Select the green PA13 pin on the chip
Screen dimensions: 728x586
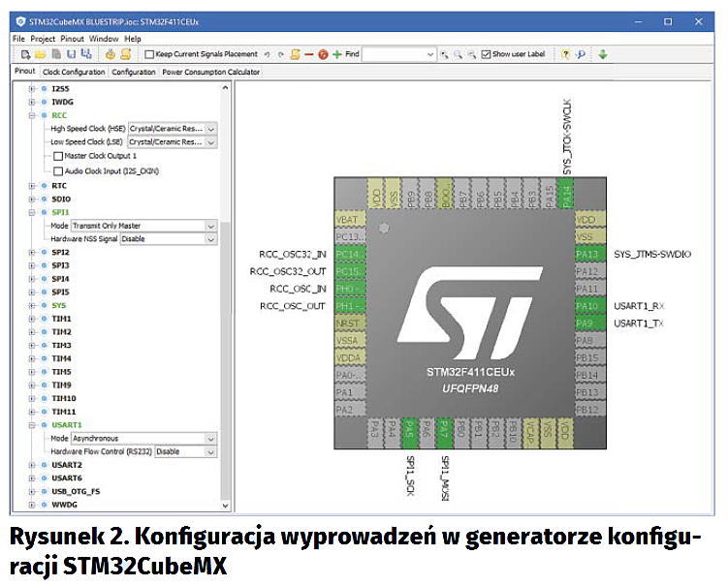(587, 255)
